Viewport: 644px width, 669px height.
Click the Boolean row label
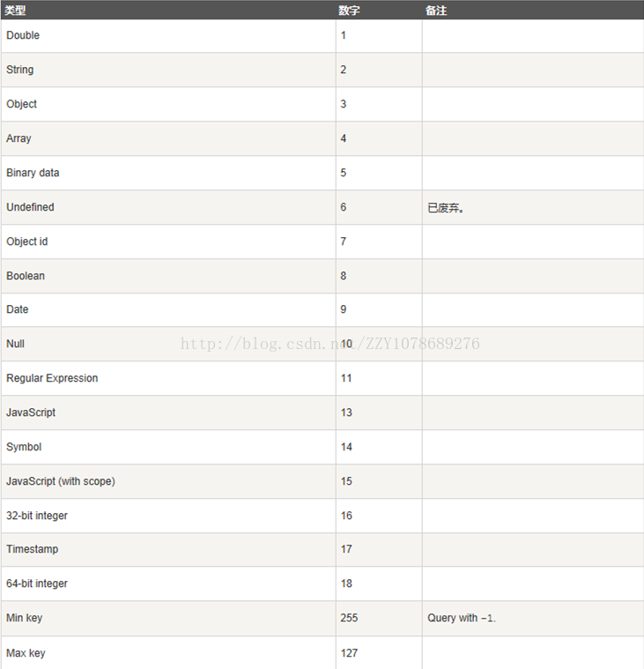(x=26, y=276)
